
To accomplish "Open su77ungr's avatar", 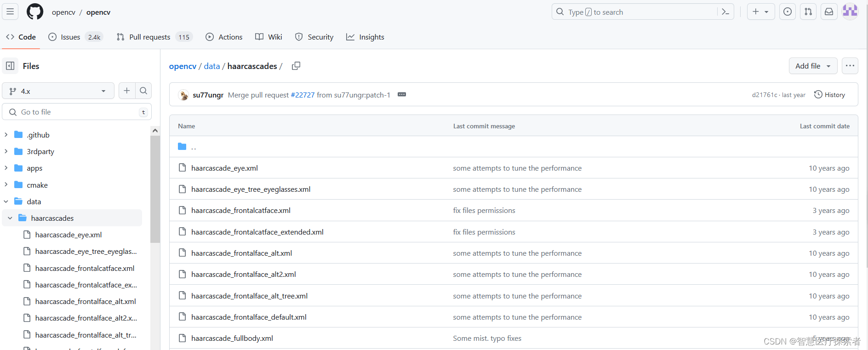I will tap(183, 95).
